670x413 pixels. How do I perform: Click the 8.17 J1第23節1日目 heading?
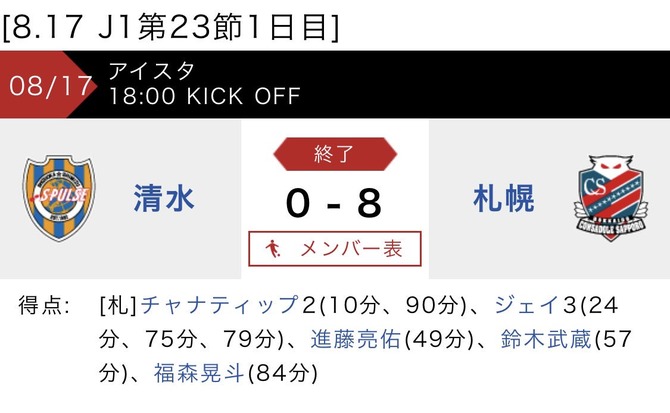(171, 27)
